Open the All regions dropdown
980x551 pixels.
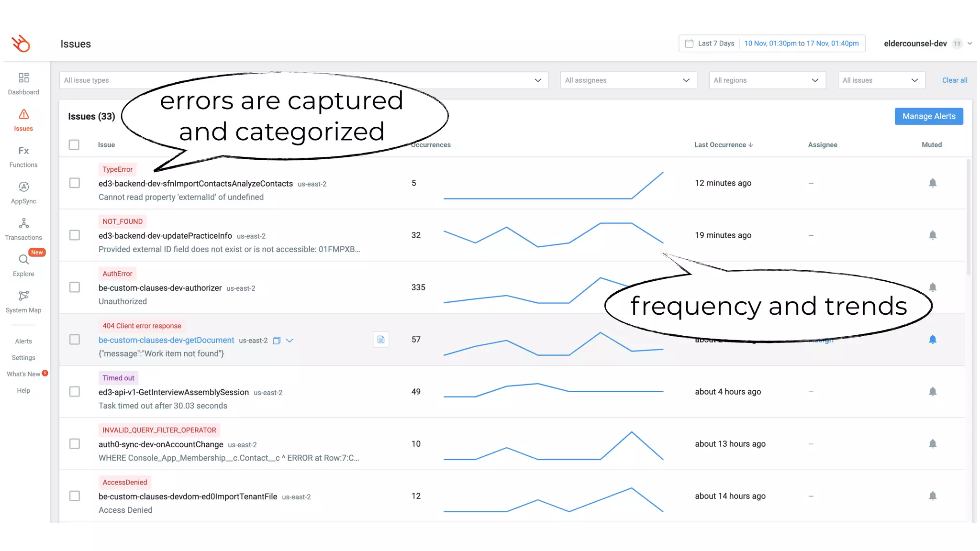click(767, 80)
